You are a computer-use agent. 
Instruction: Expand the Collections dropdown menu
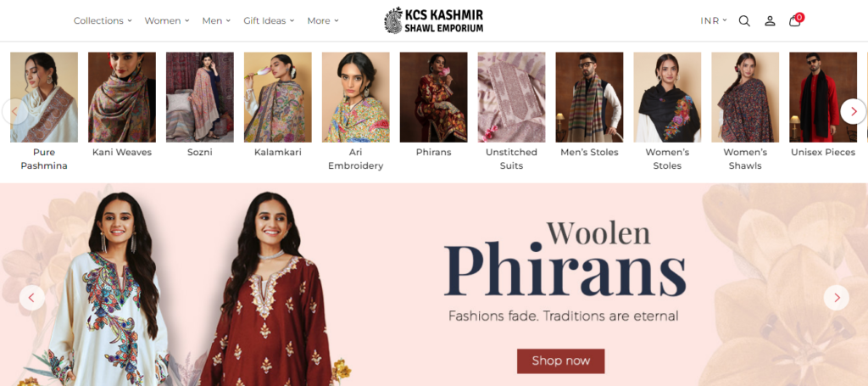click(x=103, y=20)
